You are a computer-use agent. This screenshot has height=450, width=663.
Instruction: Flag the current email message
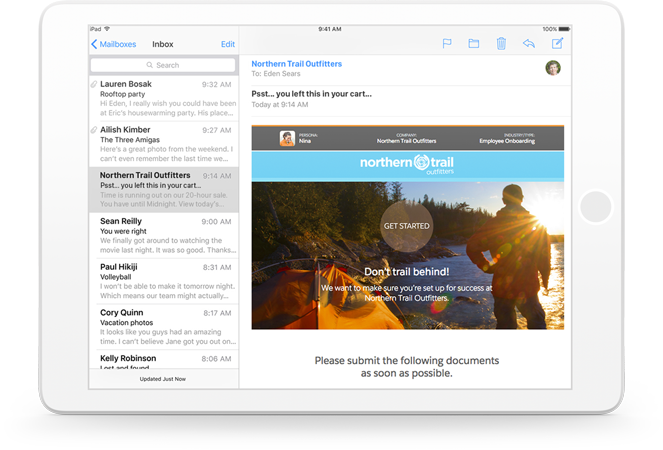(447, 44)
